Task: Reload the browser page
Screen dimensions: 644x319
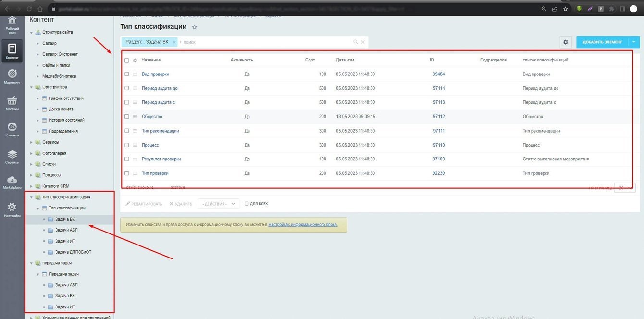Action: click(29, 9)
